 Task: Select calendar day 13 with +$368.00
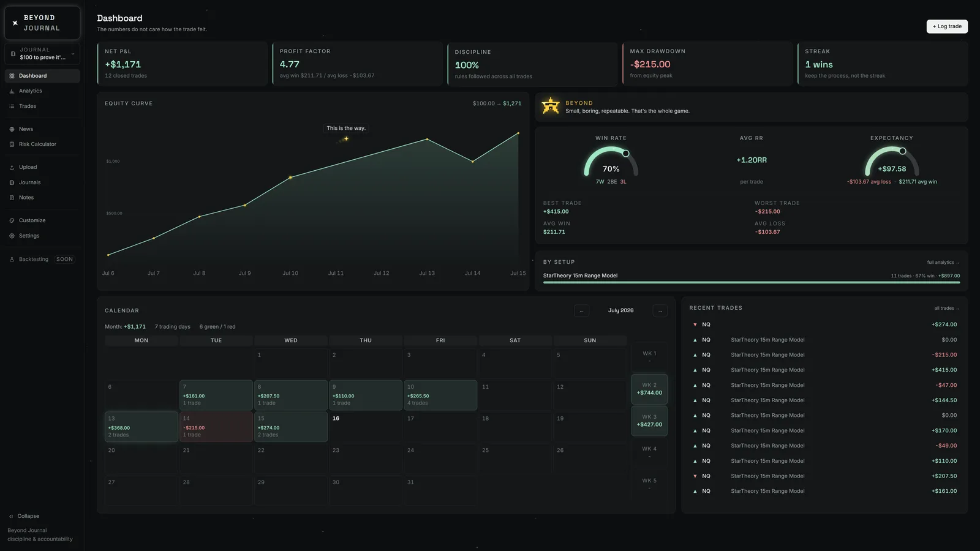pyautogui.click(x=141, y=427)
